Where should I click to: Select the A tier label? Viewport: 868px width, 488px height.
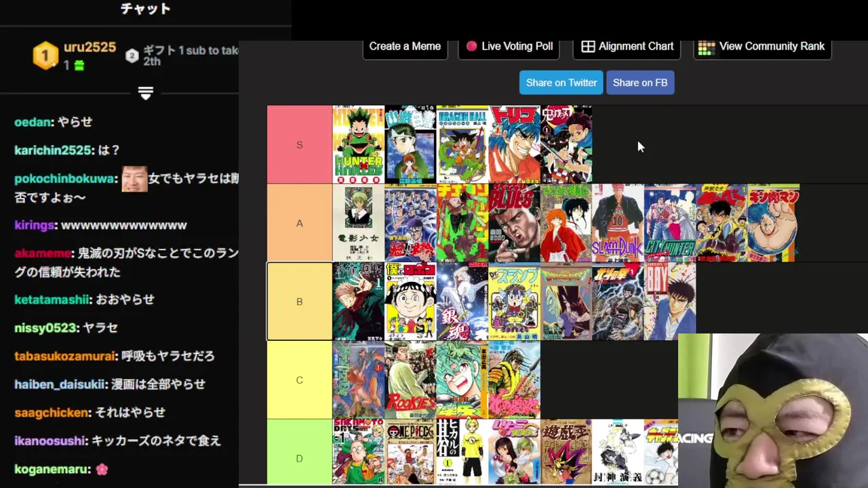[x=300, y=223]
